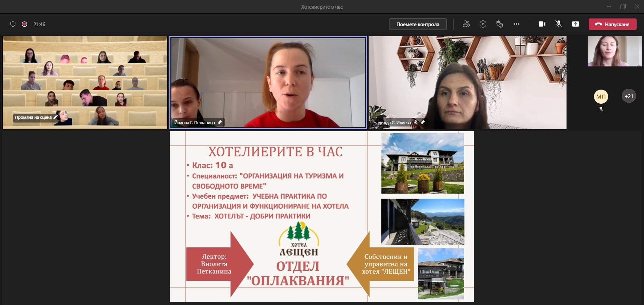Click muted mic icon under МП avatar

pyautogui.click(x=601, y=109)
